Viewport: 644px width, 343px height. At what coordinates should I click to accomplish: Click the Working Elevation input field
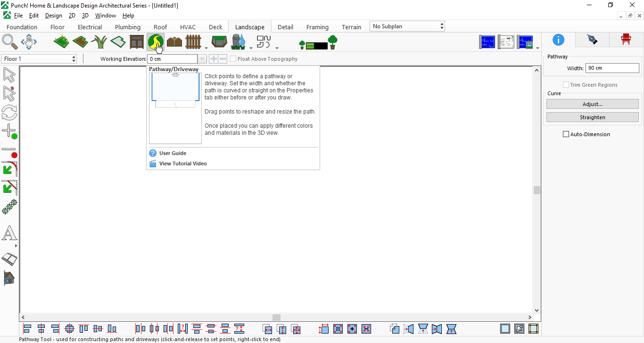point(173,59)
